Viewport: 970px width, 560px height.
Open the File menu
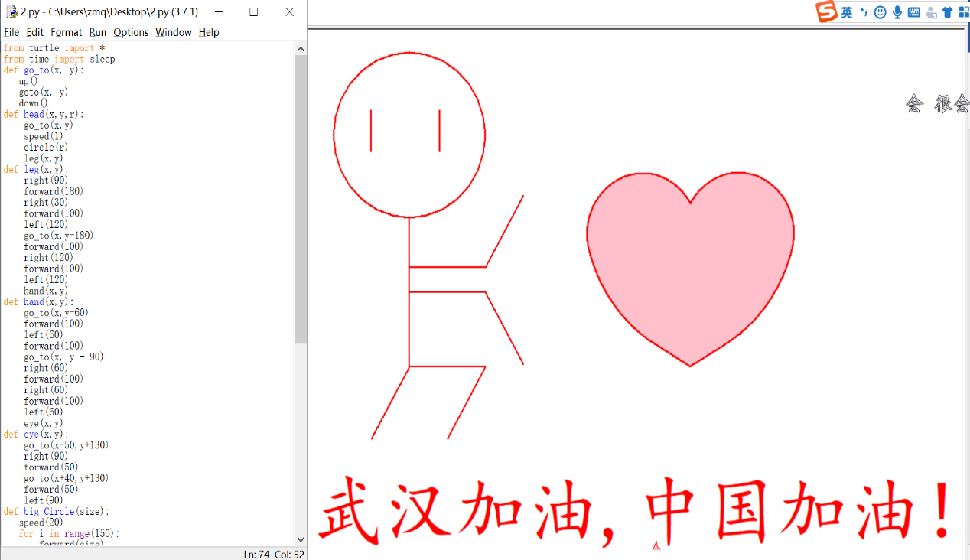pyautogui.click(x=11, y=32)
